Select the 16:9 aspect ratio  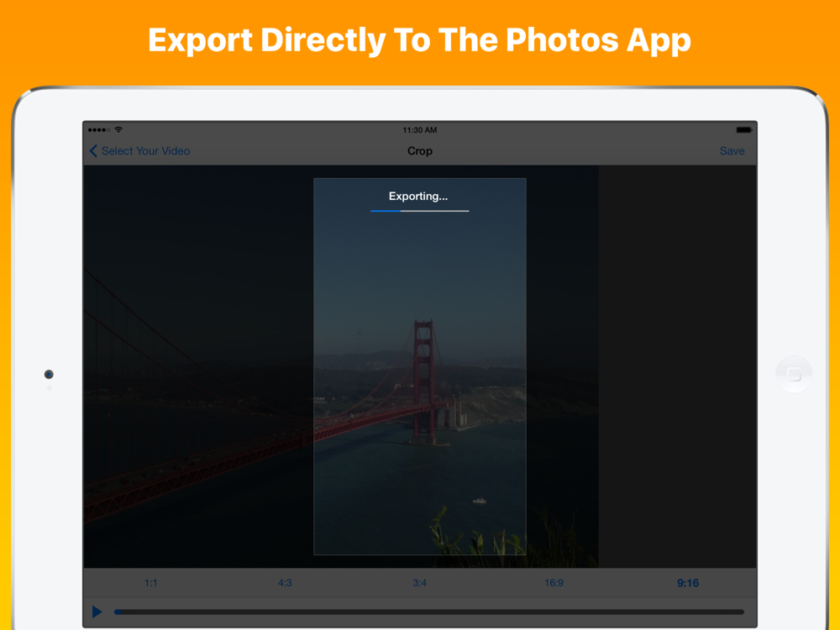tap(554, 583)
